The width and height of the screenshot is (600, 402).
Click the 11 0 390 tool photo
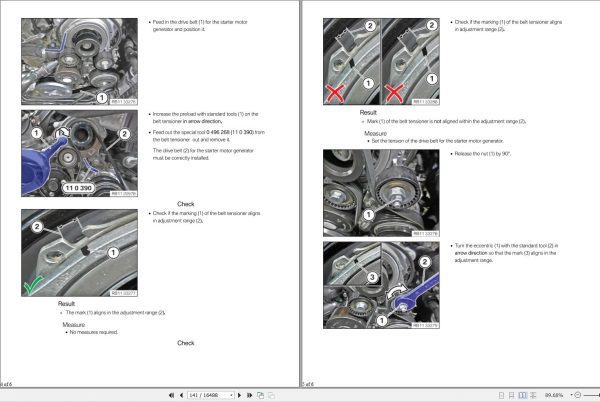(x=80, y=153)
